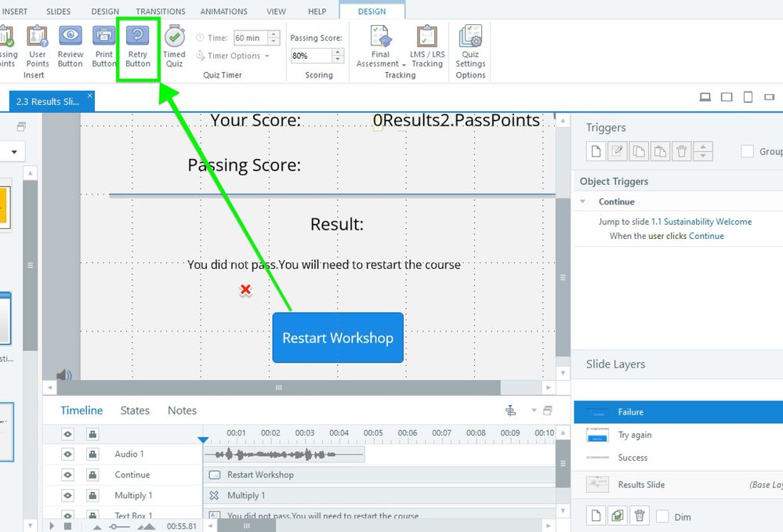Image resolution: width=783 pixels, height=532 pixels.
Task: Click the Retry Button icon in ribbon
Action: click(x=138, y=47)
